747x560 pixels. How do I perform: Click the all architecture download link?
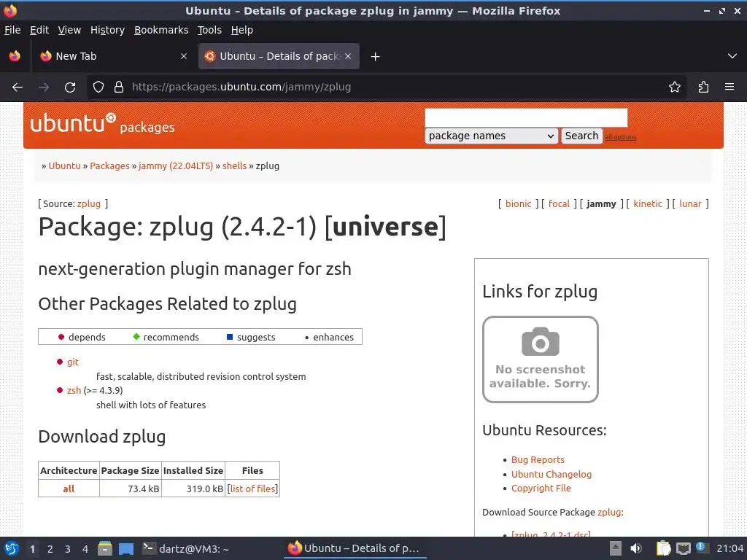pos(69,489)
